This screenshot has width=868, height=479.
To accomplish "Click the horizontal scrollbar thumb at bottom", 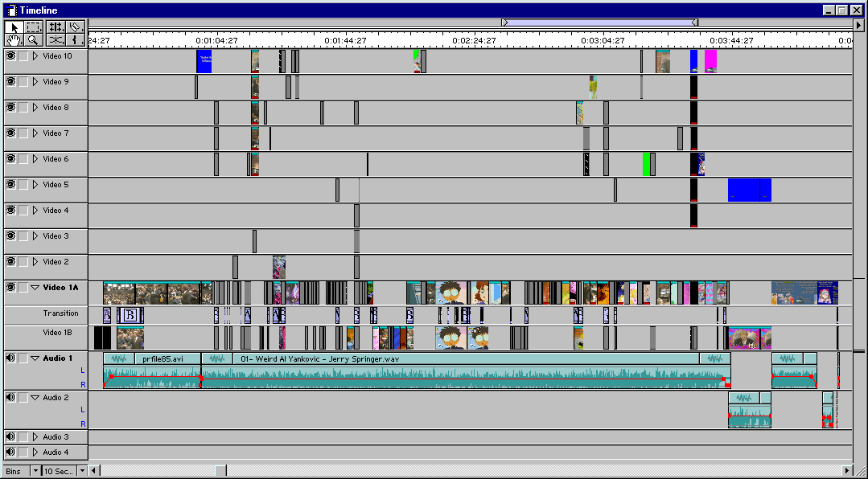I will (220, 471).
